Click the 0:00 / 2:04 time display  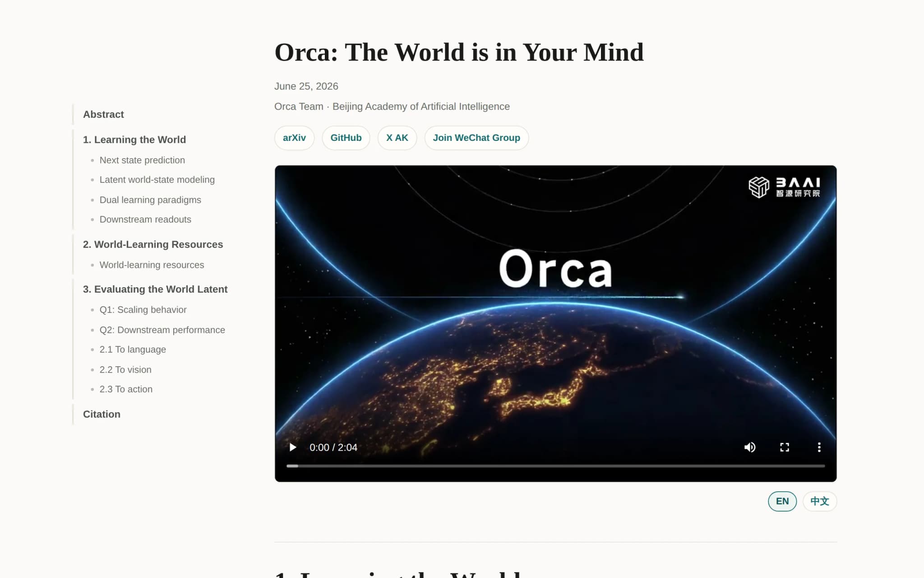point(333,447)
